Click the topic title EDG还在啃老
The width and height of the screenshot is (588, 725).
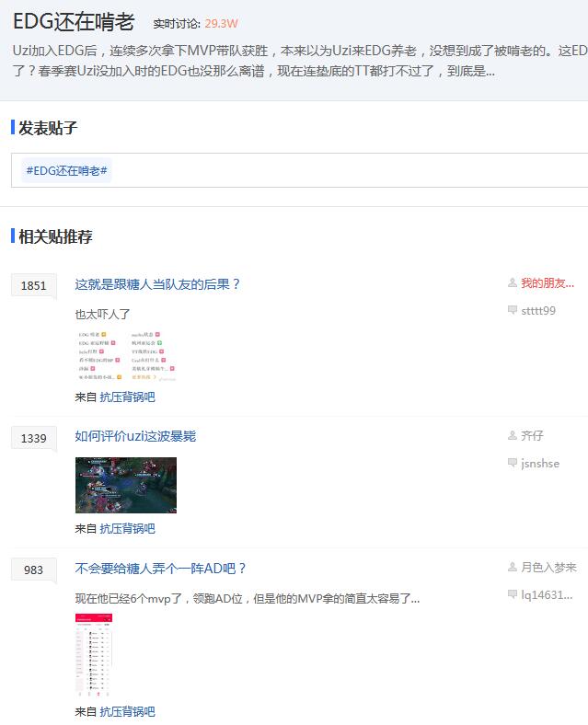click(x=74, y=22)
